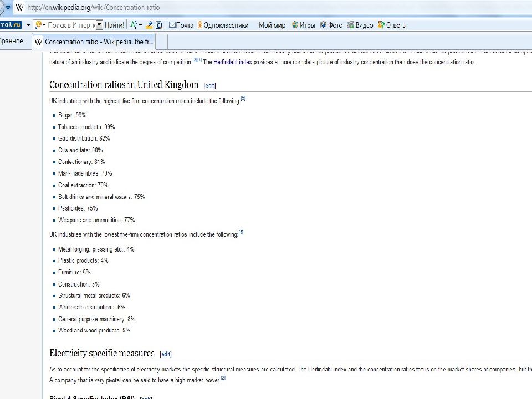Click the Electricity specific measures heading

[102, 353]
